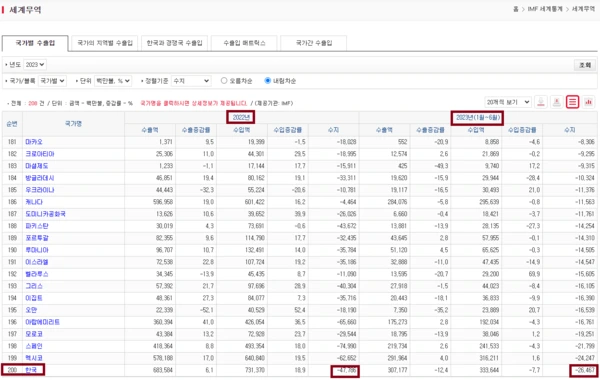Open the 그리스 country link

click(34, 286)
